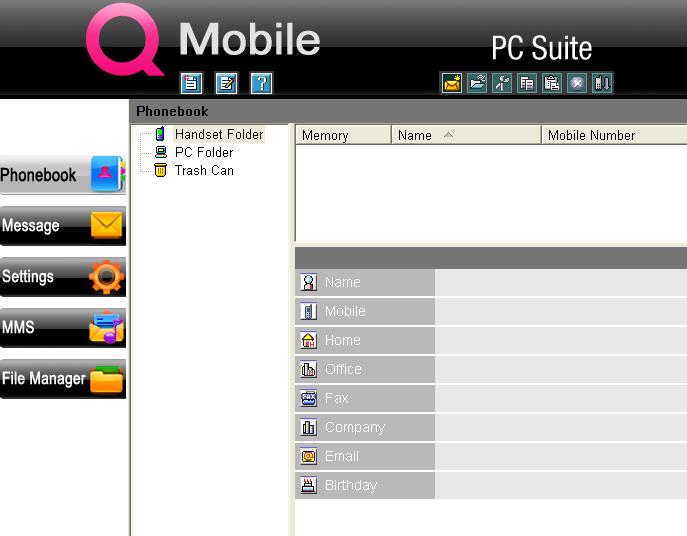Click into the Email detail field
Image resolution: width=687 pixels, height=536 pixels.
point(561,456)
